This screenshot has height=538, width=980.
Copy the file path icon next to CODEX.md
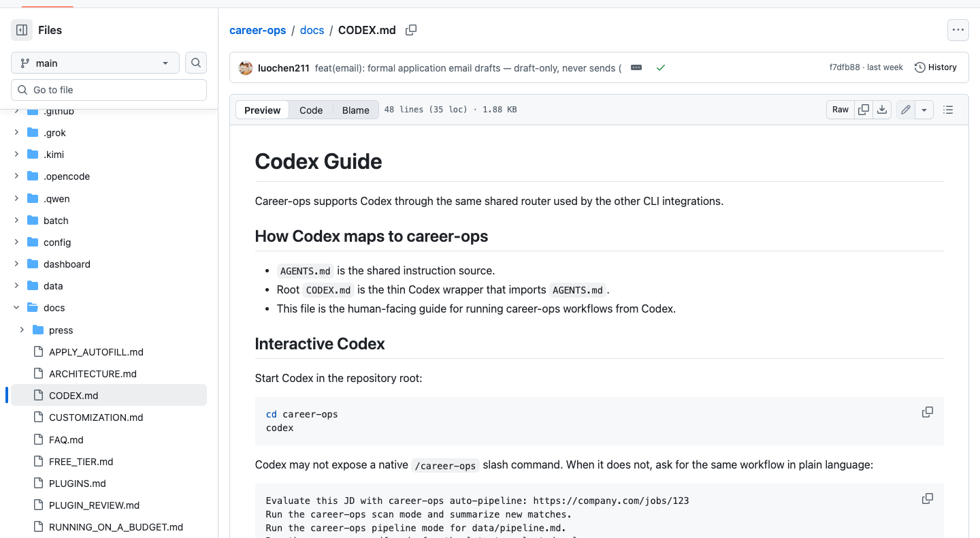411,30
